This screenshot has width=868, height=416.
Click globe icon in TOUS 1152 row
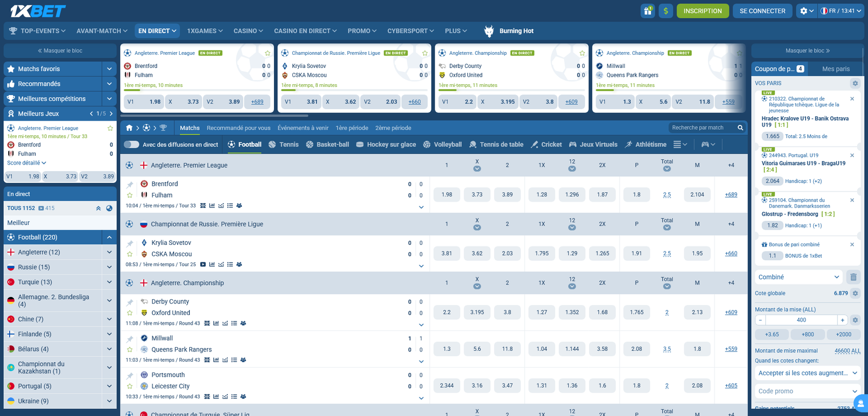[x=109, y=208]
